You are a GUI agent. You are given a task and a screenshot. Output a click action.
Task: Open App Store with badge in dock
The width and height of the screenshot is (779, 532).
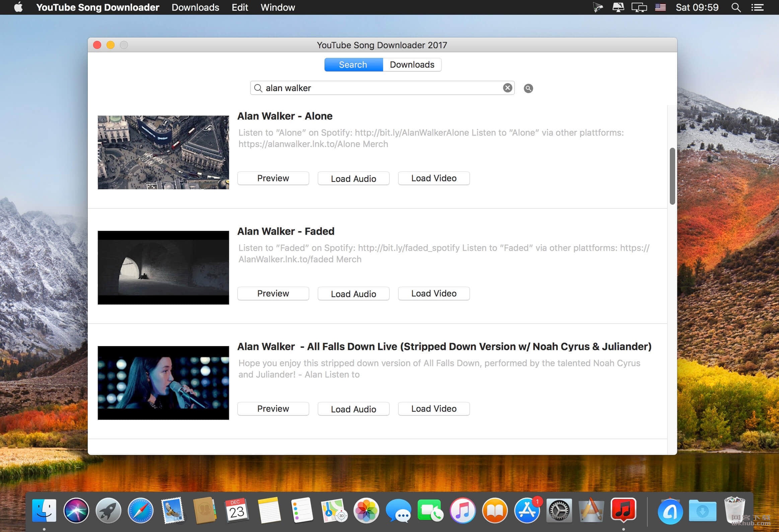pos(527,511)
